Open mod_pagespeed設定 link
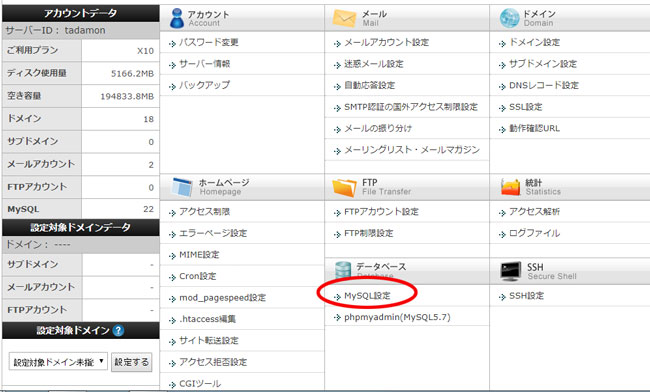 (222, 298)
